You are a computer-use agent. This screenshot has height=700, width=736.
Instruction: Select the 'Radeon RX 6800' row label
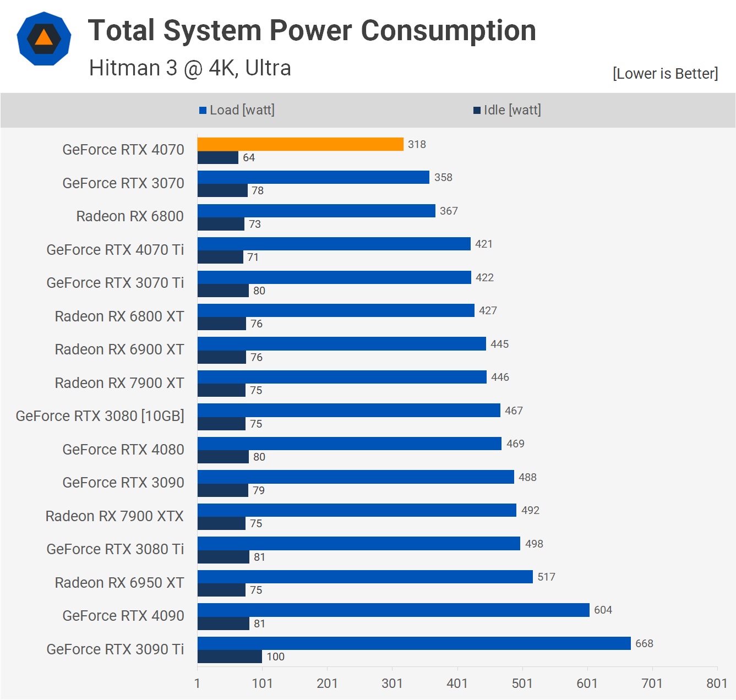pos(130,216)
